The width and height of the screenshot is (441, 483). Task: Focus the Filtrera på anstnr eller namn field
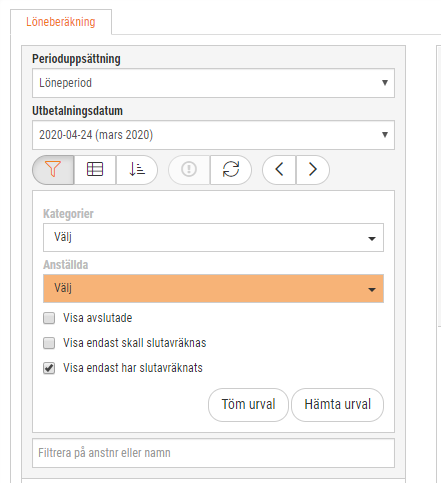(x=213, y=453)
